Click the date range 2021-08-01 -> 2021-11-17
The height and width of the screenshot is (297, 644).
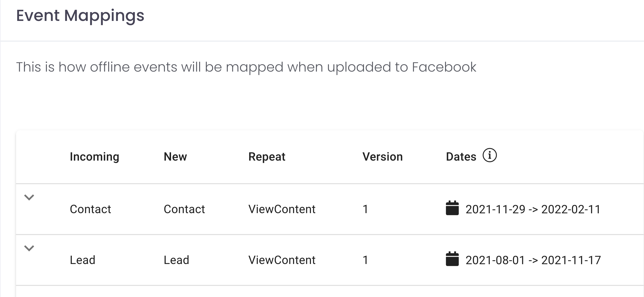[533, 260]
